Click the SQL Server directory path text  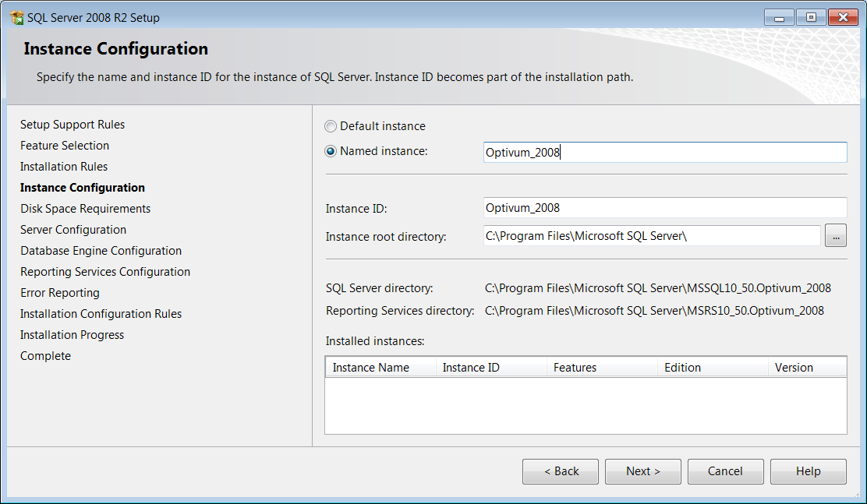coord(658,288)
